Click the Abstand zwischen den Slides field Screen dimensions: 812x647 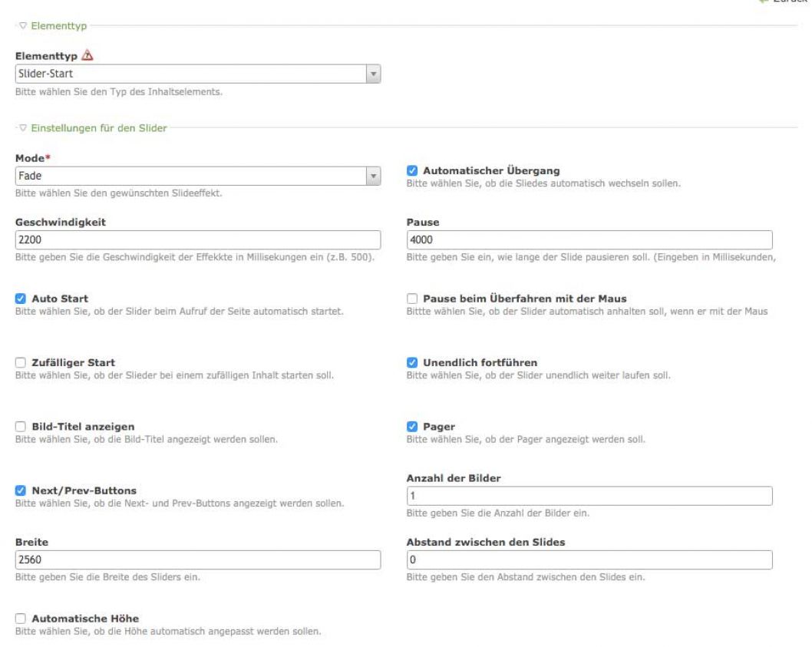click(589, 561)
